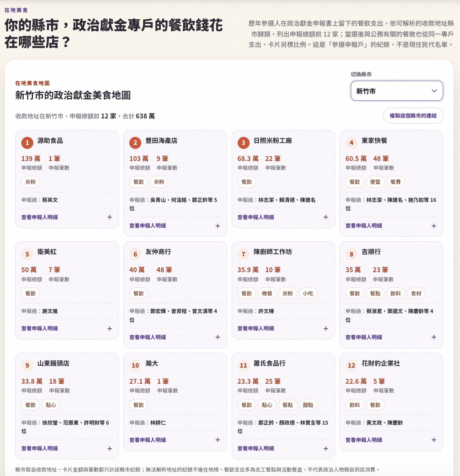Click rank 9 badge on 山東饅頭店
The width and height of the screenshot is (460, 476).
[27, 366]
